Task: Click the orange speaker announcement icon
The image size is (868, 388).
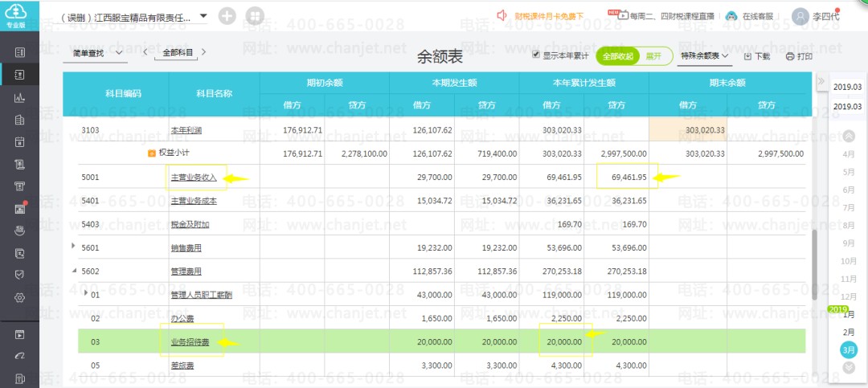Action: pyautogui.click(x=502, y=15)
